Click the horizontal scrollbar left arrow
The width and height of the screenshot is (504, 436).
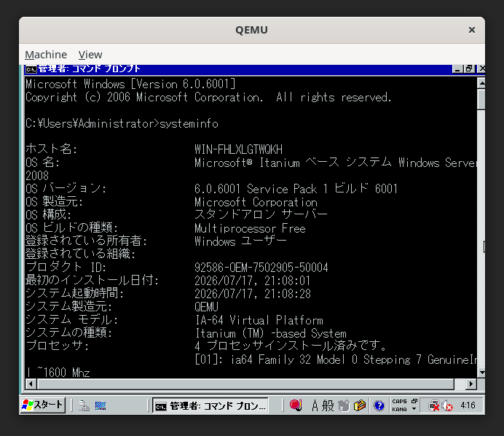tap(31, 384)
